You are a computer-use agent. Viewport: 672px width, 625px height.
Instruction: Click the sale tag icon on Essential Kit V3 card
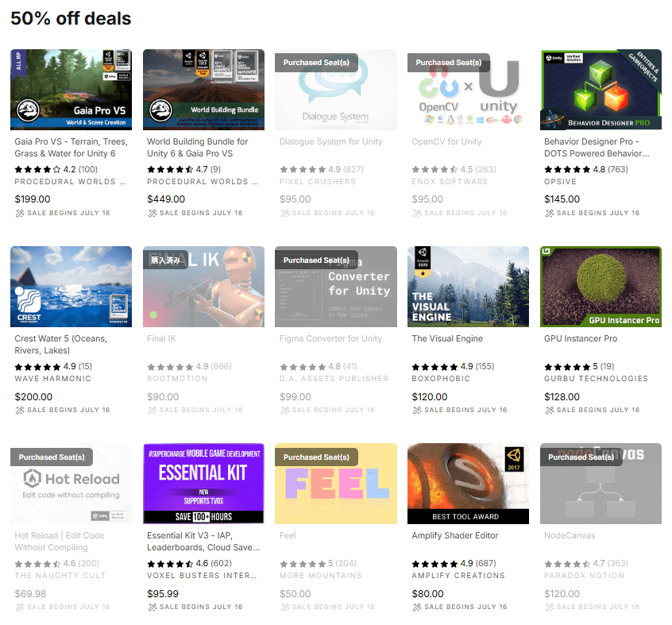coord(153,608)
